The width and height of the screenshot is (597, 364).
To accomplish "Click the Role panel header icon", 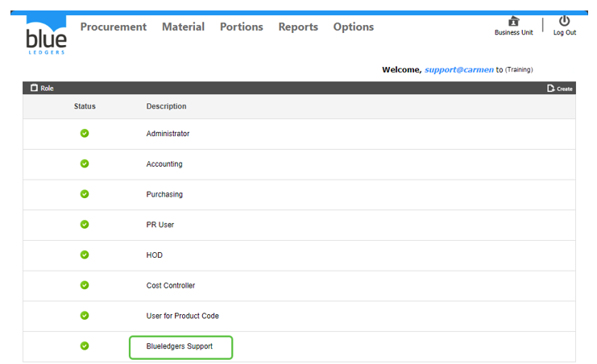I will click(34, 88).
